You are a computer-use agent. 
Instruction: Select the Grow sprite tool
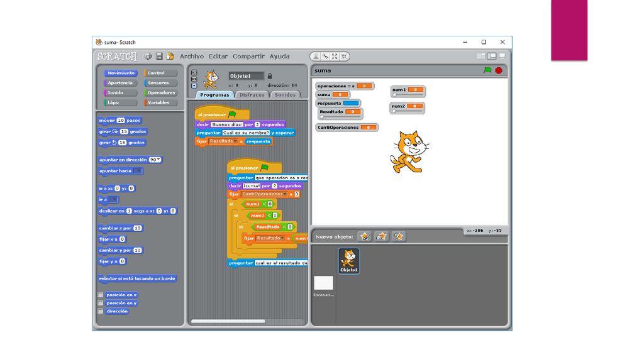click(x=335, y=56)
